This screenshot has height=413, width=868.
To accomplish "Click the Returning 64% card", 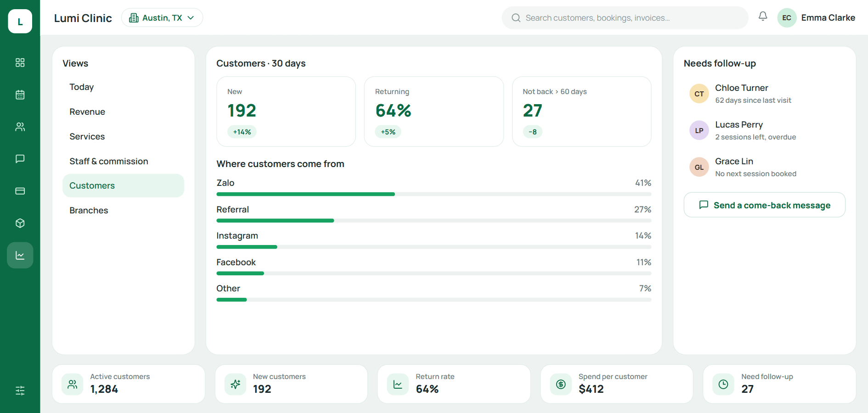I will point(434,112).
